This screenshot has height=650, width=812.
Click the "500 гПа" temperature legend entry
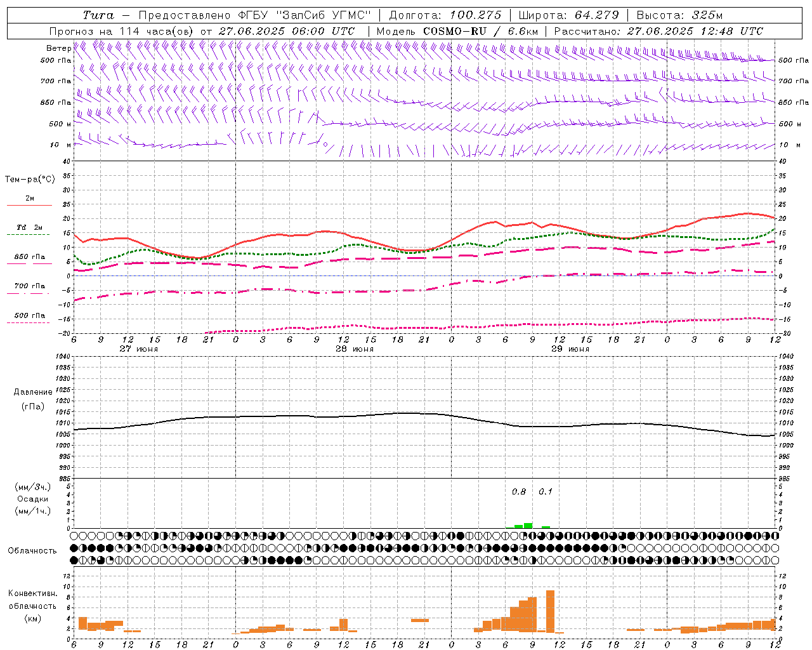[x=29, y=315]
